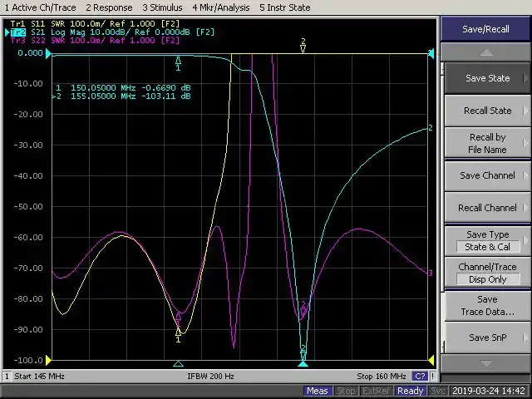Click the Recall State softkey
Image resolution: width=532 pixels, height=399 pixels.
click(487, 111)
